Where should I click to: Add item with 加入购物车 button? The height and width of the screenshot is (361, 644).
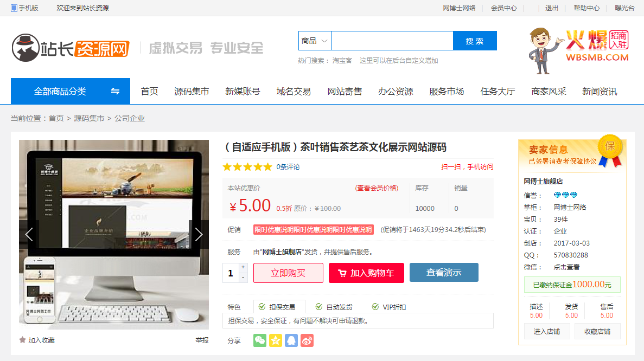tap(366, 273)
